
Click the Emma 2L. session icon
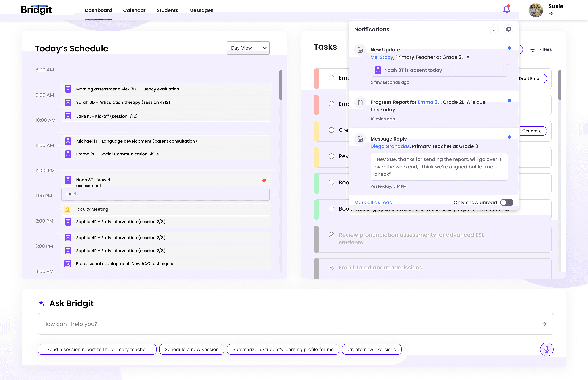click(x=68, y=154)
